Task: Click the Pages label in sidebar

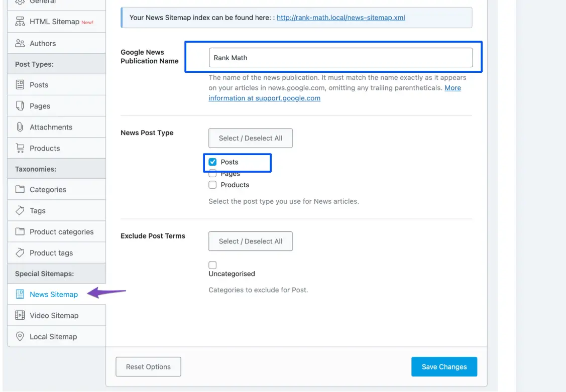Action: point(40,106)
